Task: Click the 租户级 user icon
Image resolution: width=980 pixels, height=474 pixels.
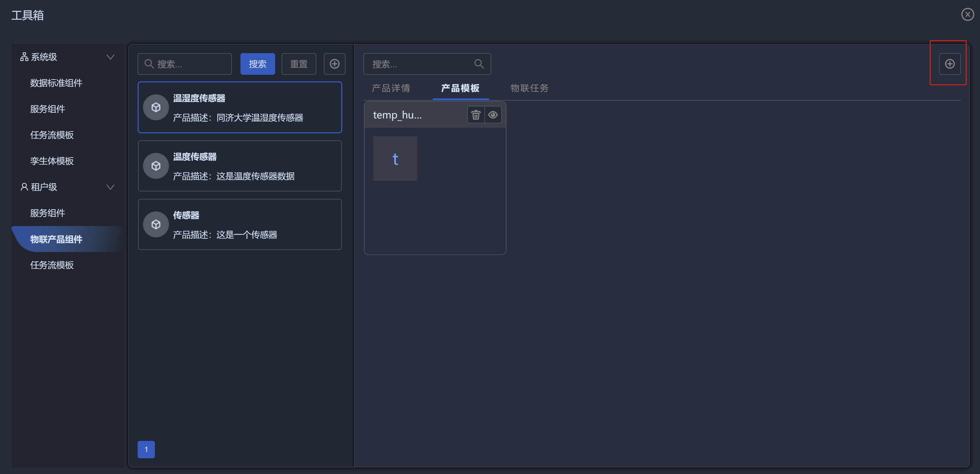Action: (x=24, y=186)
